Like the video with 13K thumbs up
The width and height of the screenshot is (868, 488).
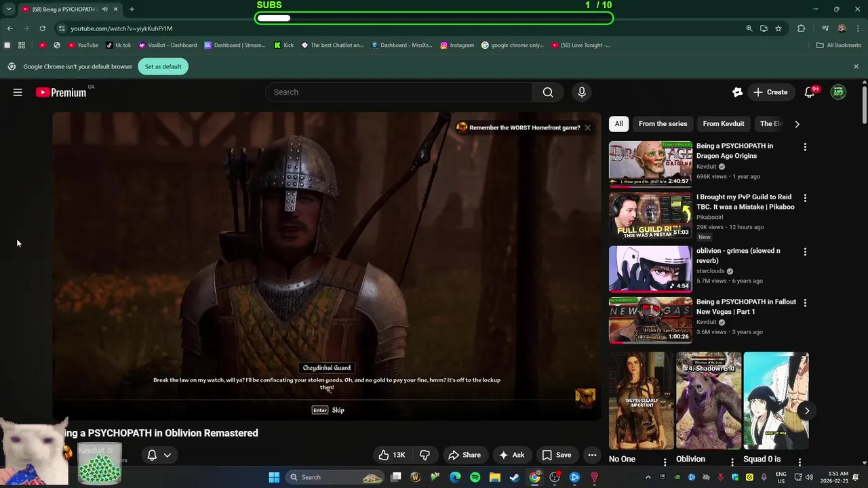click(x=392, y=455)
